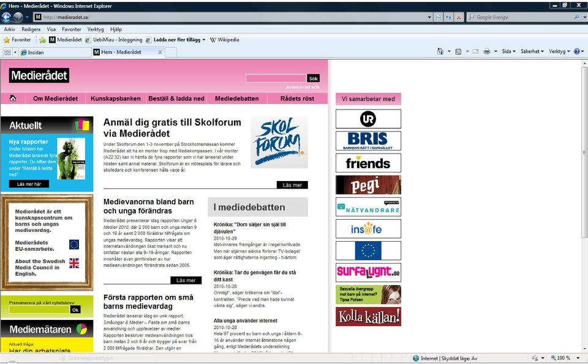588x364 pixels.
Task: Print the page using the printer icon
Action: (487, 51)
